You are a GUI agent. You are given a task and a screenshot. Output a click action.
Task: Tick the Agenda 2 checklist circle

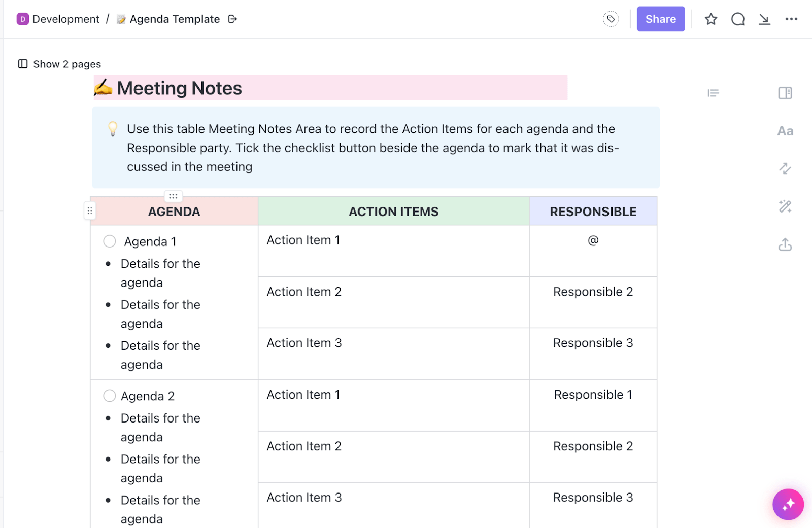(x=110, y=396)
